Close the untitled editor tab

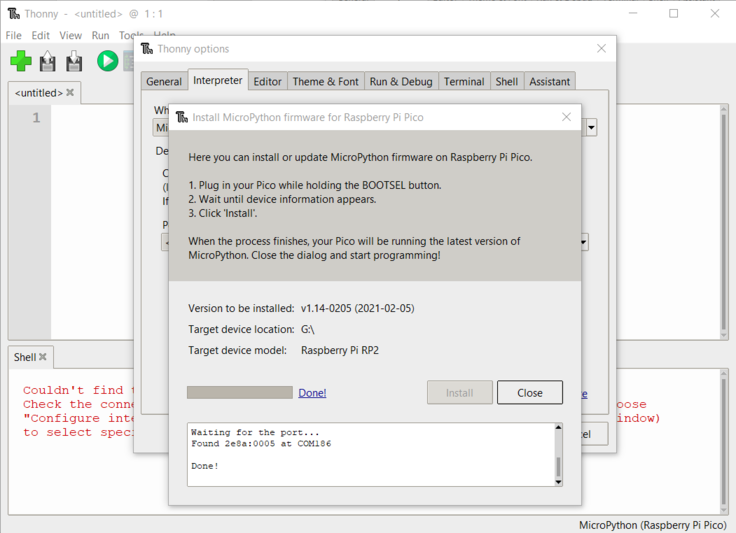click(70, 92)
